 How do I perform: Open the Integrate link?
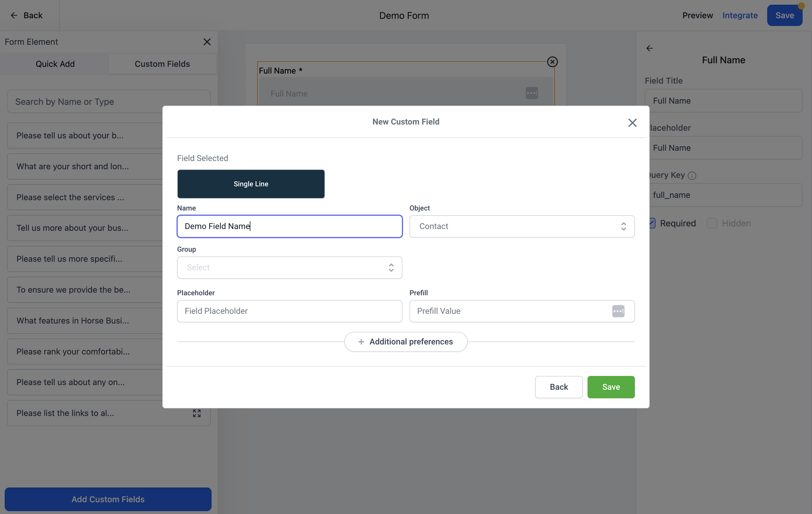(x=740, y=16)
